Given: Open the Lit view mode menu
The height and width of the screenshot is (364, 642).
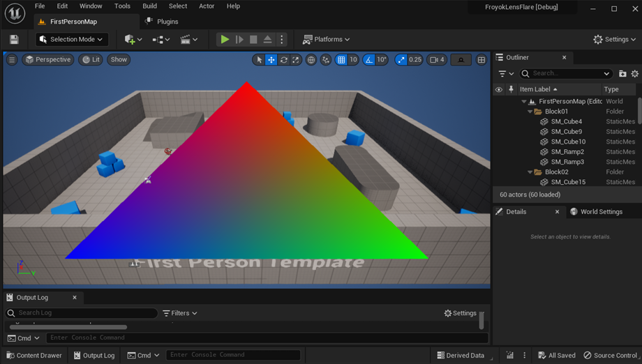Looking at the screenshot, I should [91, 60].
